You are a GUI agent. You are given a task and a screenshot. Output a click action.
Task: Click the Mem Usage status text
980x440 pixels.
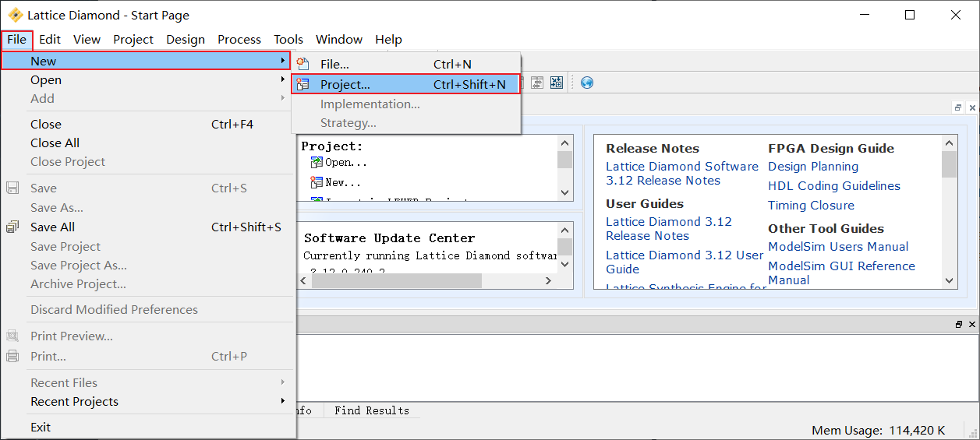pos(878,430)
